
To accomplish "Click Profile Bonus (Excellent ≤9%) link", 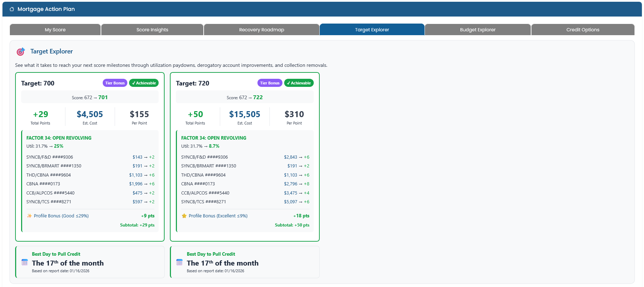I will click(218, 216).
